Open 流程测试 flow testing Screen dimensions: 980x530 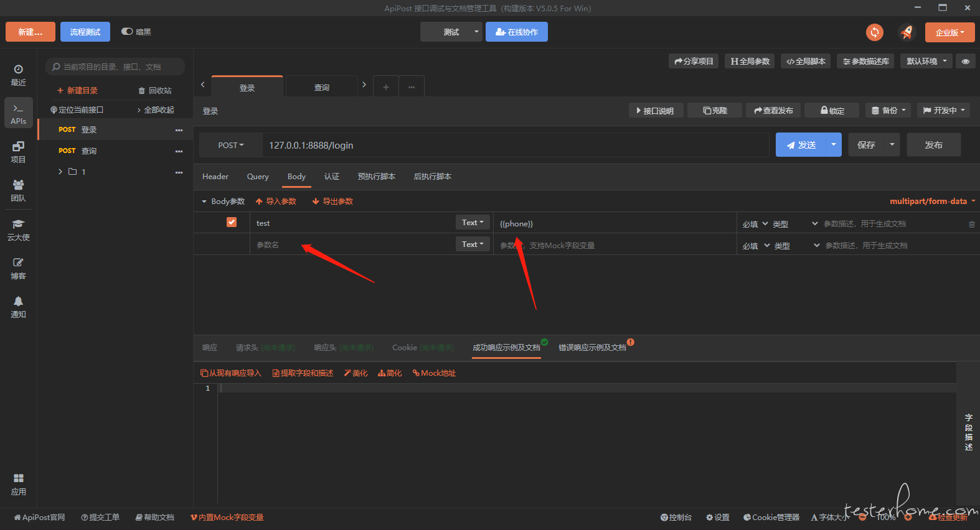coord(85,32)
